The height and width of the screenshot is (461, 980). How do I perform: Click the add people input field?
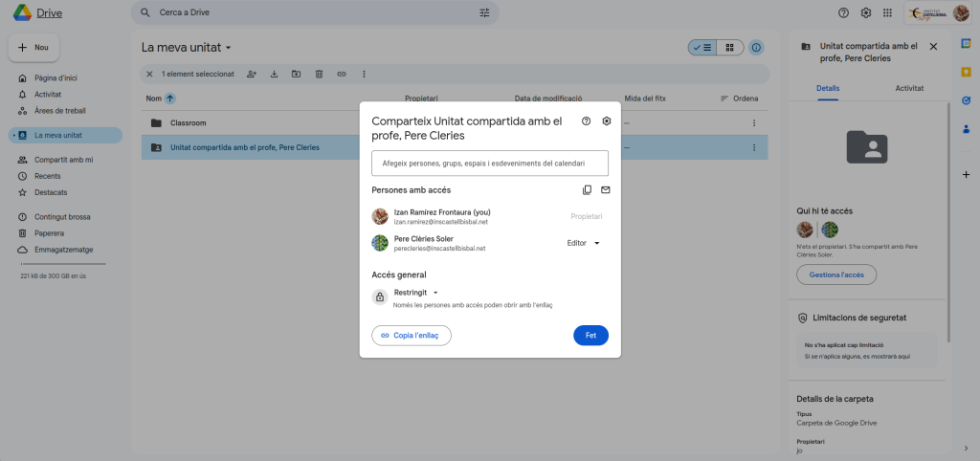[489, 164]
